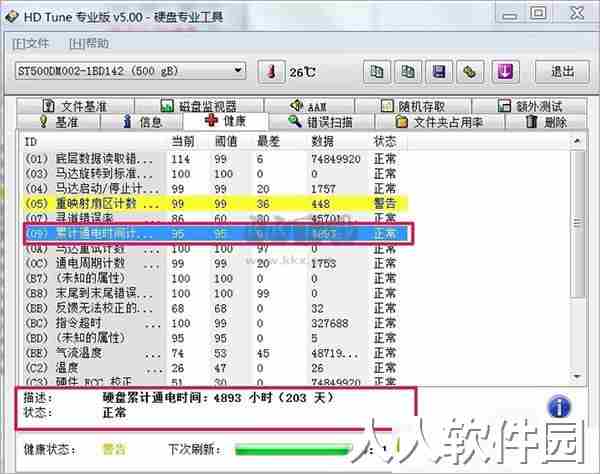The image size is (600, 474).
Task: Click the 当前 column header
Action: pyautogui.click(x=183, y=142)
